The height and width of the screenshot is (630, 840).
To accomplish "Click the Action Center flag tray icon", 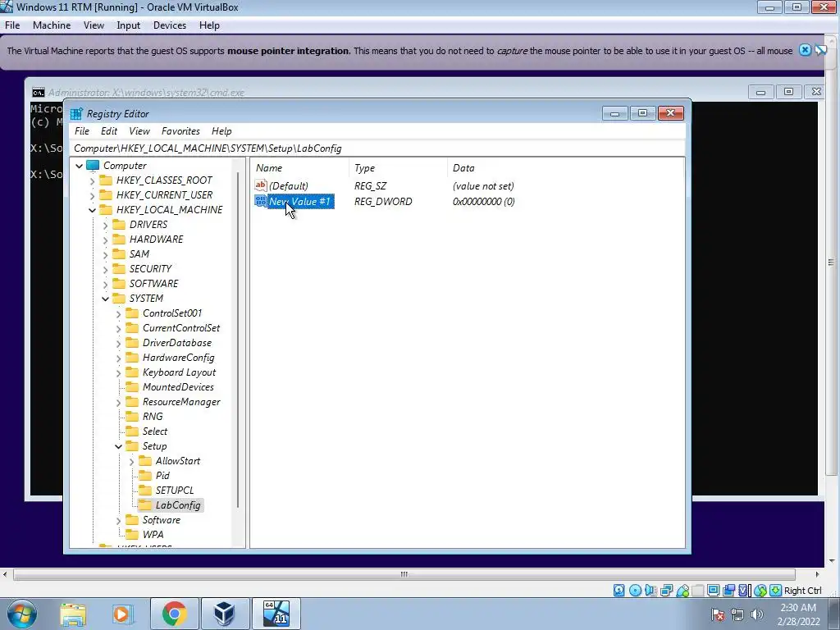I will click(x=718, y=614).
